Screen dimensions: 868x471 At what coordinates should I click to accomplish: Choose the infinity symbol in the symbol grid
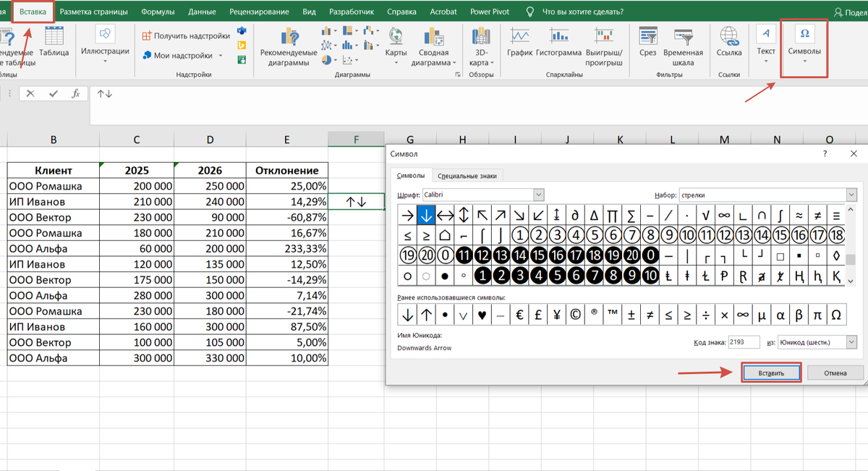(723, 215)
